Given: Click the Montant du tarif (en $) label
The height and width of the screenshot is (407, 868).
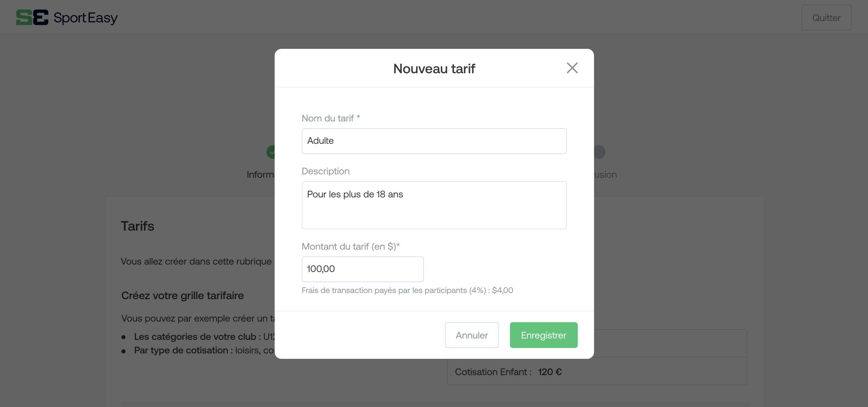Looking at the screenshot, I should 351,247.
